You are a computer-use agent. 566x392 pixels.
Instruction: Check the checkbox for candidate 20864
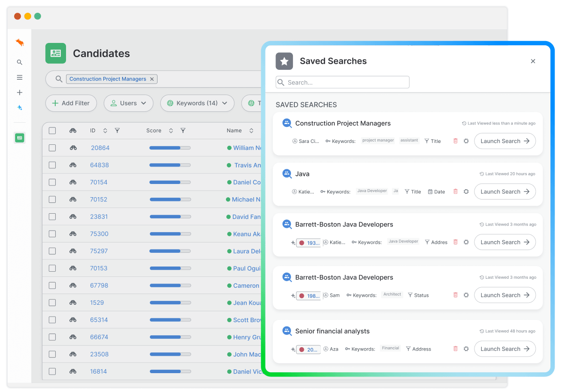coord(52,148)
